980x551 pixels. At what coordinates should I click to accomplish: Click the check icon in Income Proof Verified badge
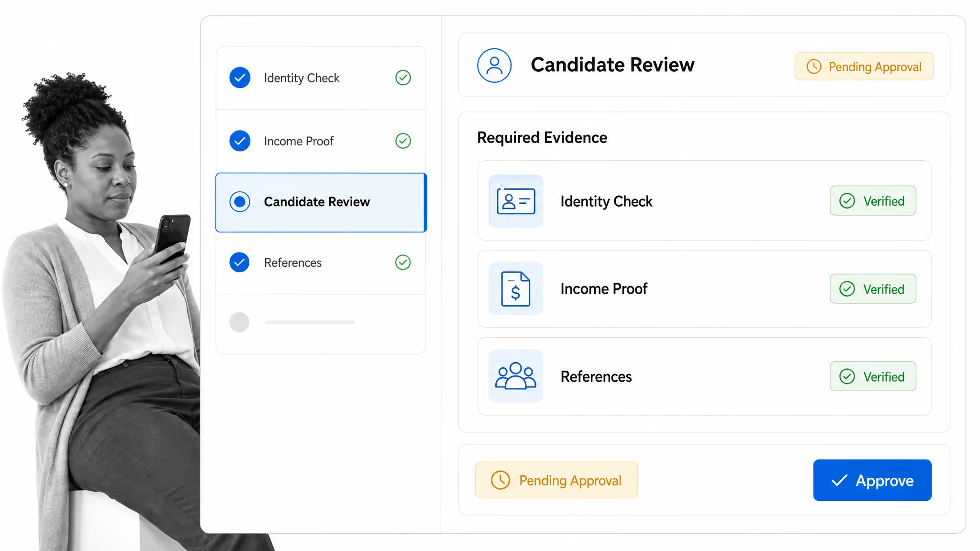coord(847,289)
